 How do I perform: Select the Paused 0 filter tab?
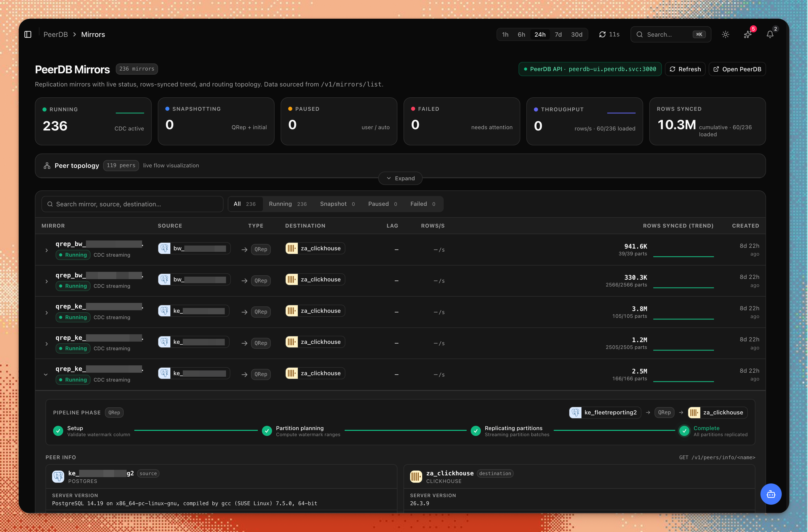coord(383,204)
